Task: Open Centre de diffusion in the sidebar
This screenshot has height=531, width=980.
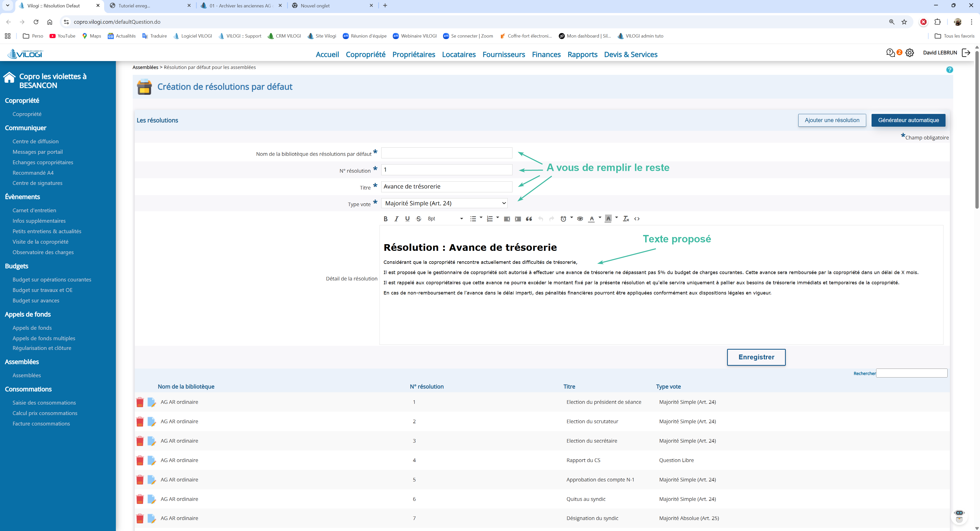Action: 35,141
